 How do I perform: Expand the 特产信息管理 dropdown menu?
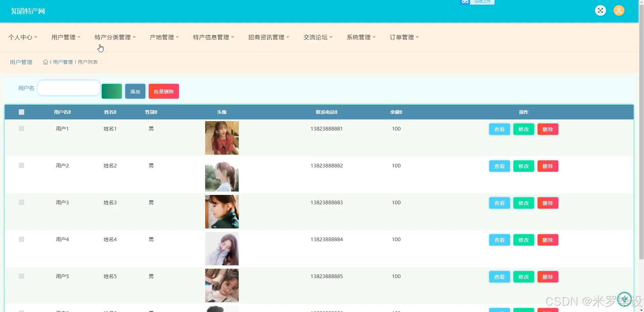pos(214,37)
